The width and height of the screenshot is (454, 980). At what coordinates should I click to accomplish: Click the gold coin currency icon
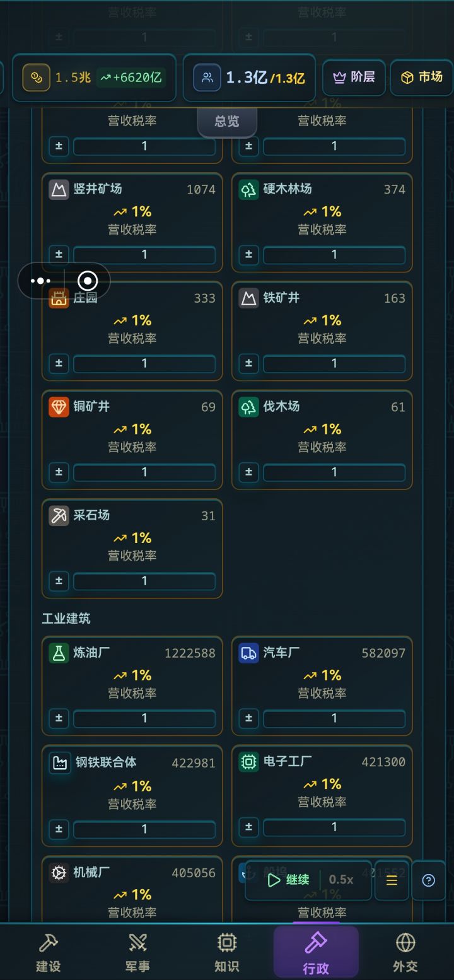(x=37, y=78)
